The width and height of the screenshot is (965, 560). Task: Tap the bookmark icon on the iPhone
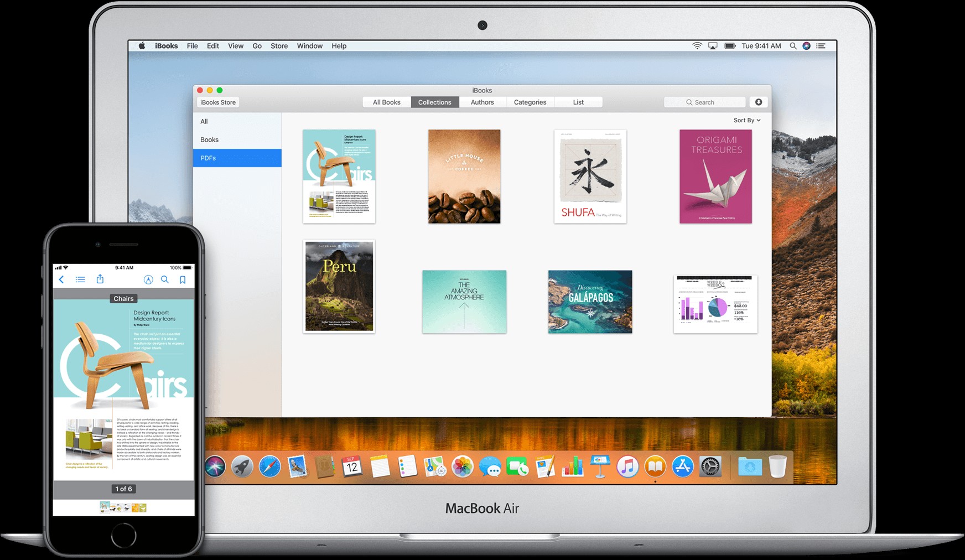coord(182,279)
